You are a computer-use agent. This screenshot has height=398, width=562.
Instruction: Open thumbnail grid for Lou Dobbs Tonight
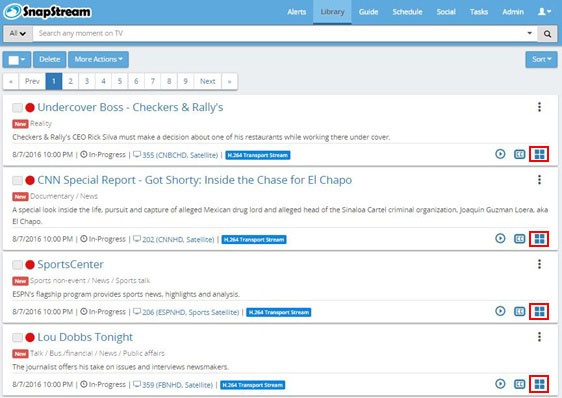point(539,384)
